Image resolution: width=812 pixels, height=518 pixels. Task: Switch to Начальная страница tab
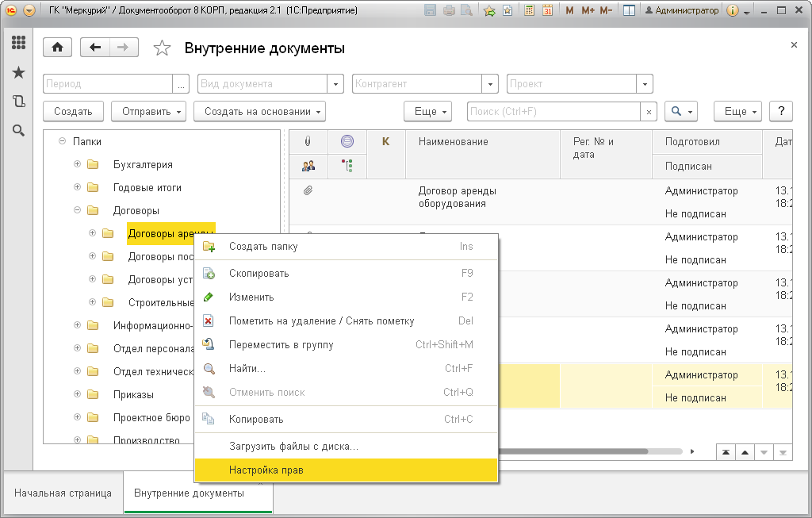click(63, 493)
